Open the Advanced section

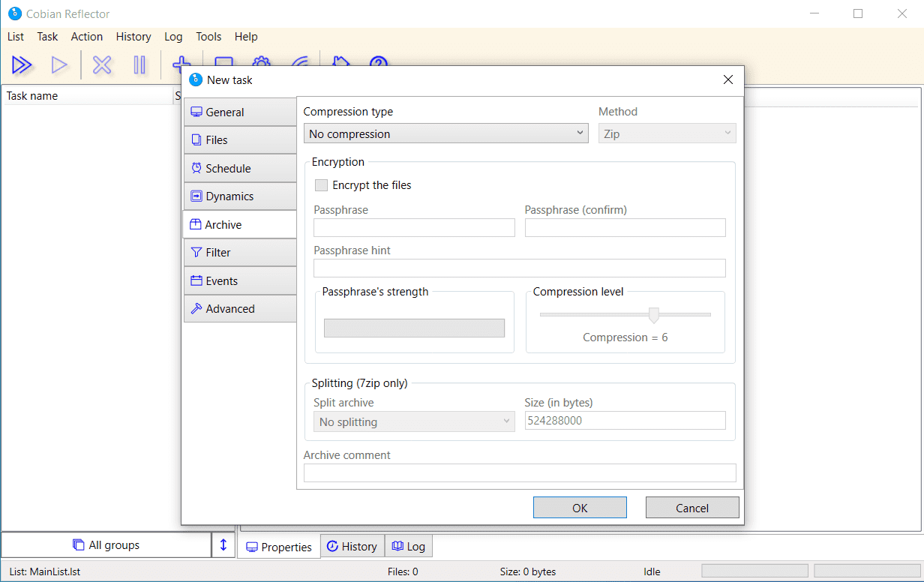pos(240,309)
